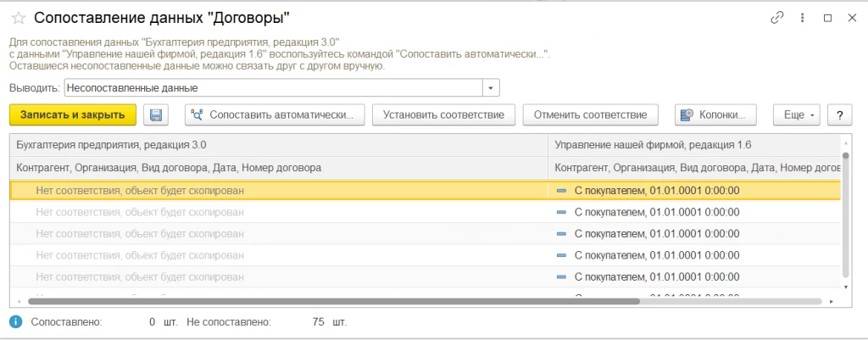This screenshot has height=340, width=868.
Task: Run Сопоставить автоматически command
Action: point(275,115)
